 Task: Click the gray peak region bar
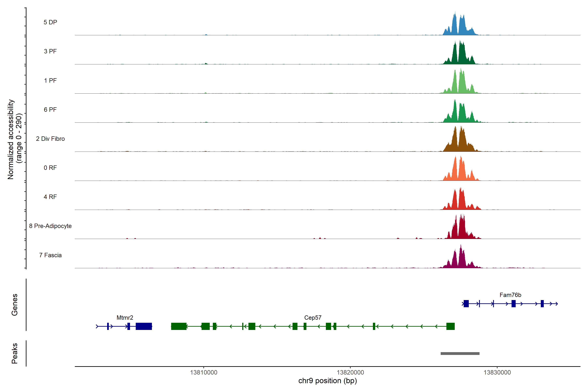[x=460, y=353]
